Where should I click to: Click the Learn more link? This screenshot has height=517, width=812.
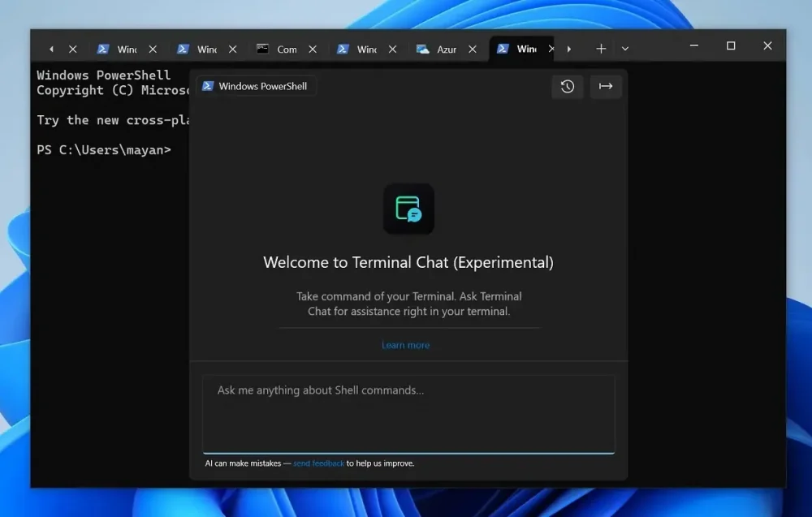pos(405,345)
